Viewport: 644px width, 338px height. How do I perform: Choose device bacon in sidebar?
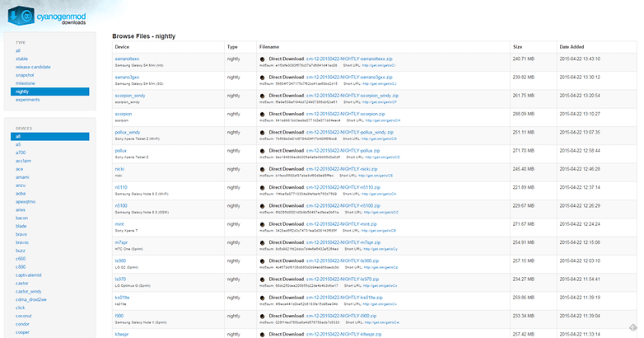click(x=21, y=218)
